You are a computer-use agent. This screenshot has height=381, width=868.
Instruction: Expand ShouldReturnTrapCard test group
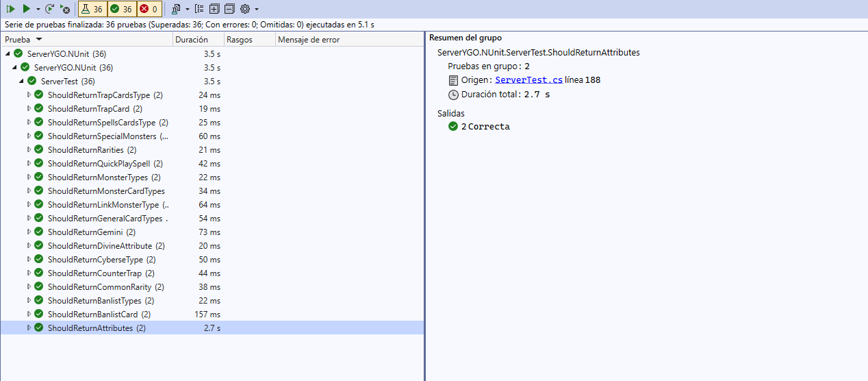29,108
